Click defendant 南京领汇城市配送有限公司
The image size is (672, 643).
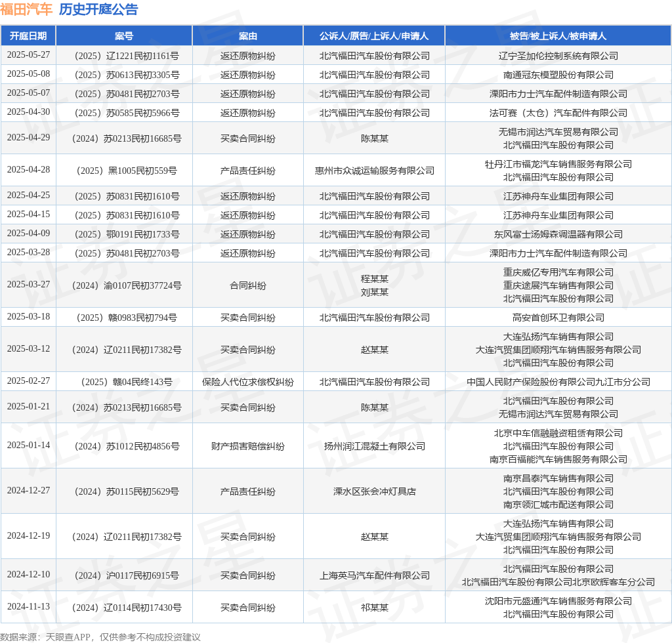pos(558,505)
